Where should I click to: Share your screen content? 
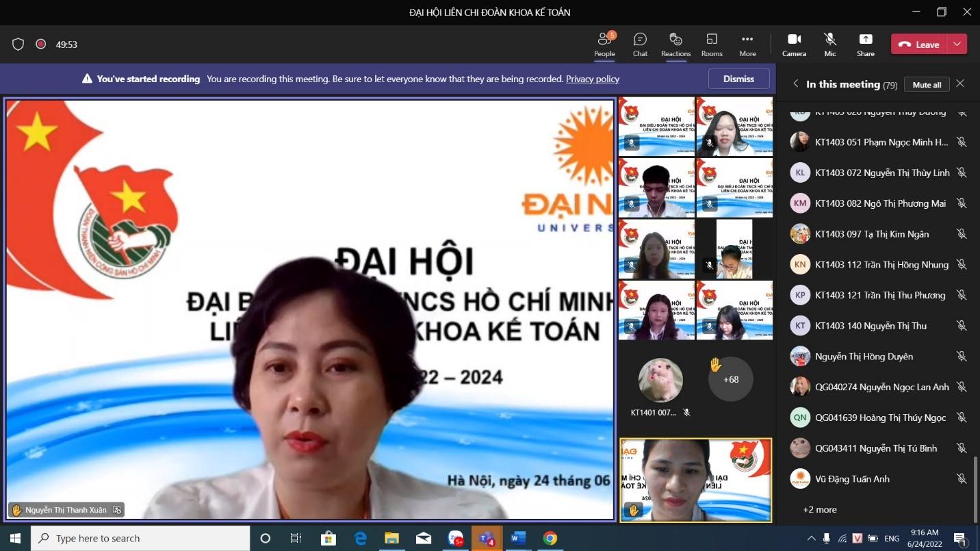[866, 44]
